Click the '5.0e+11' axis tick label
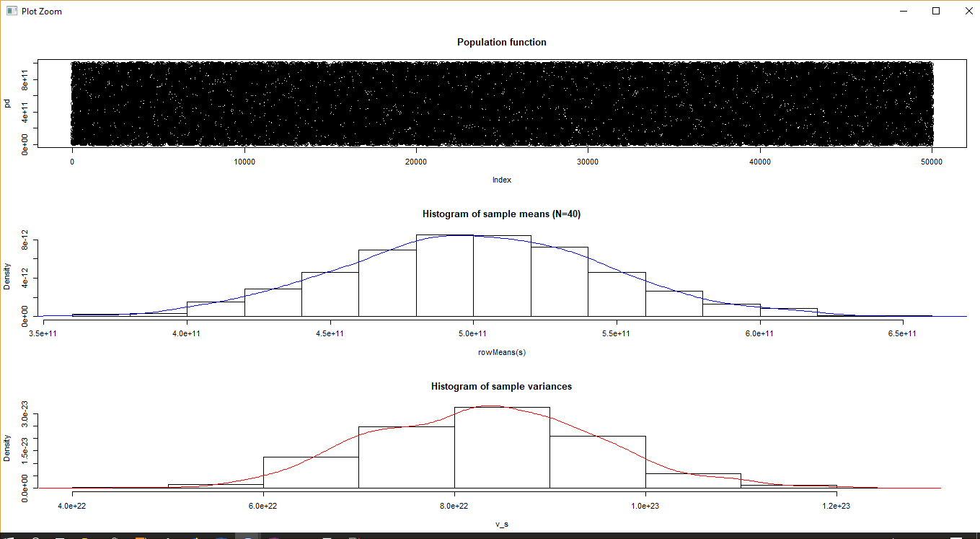This screenshot has height=539, width=980. (473, 334)
